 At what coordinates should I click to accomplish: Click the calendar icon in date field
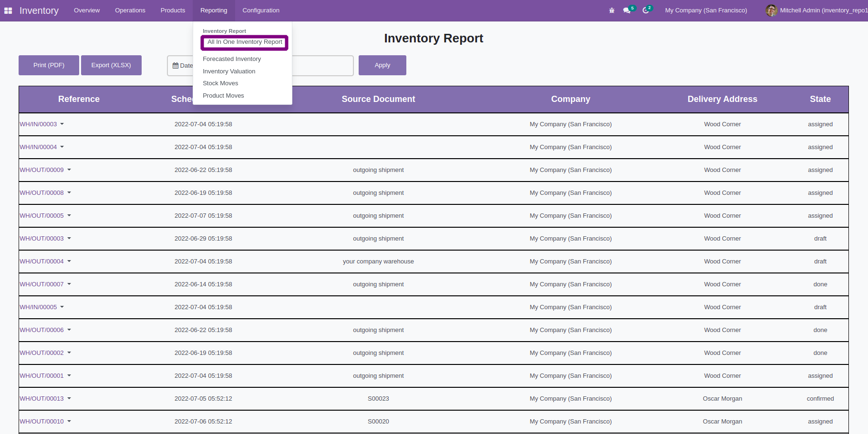[176, 66]
